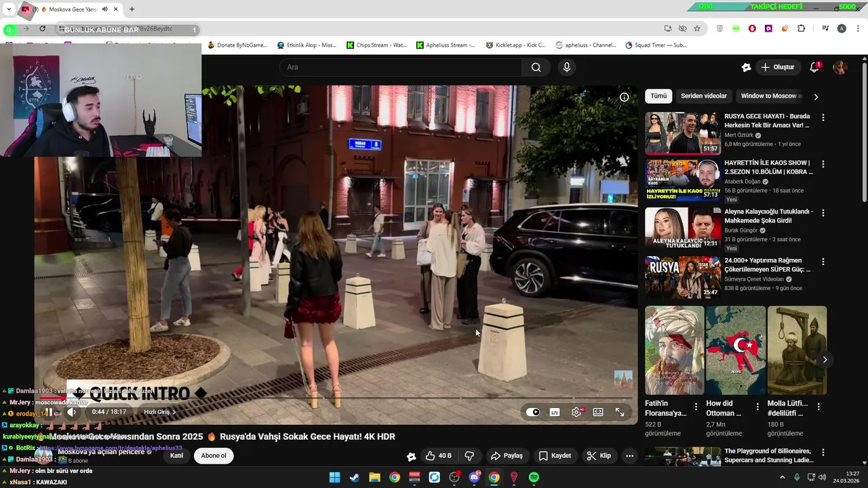Reload the page in Chrome
The image size is (868, 488).
42,28
